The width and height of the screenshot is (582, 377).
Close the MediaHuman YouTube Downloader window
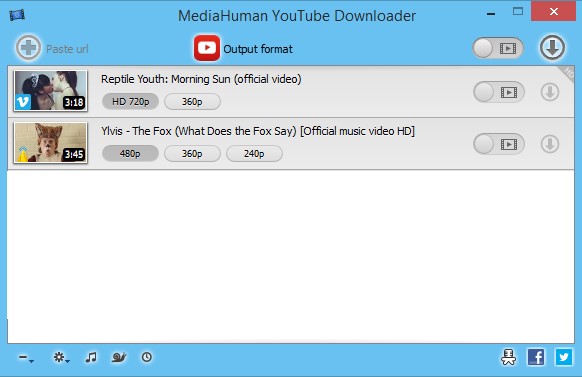click(x=553, y=12)
